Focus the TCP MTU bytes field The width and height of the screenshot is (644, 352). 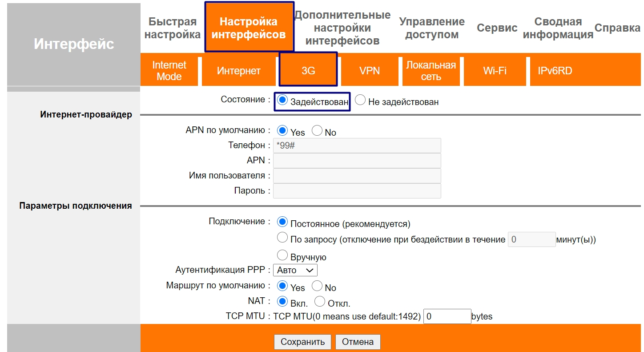click(x=447, y=316)
